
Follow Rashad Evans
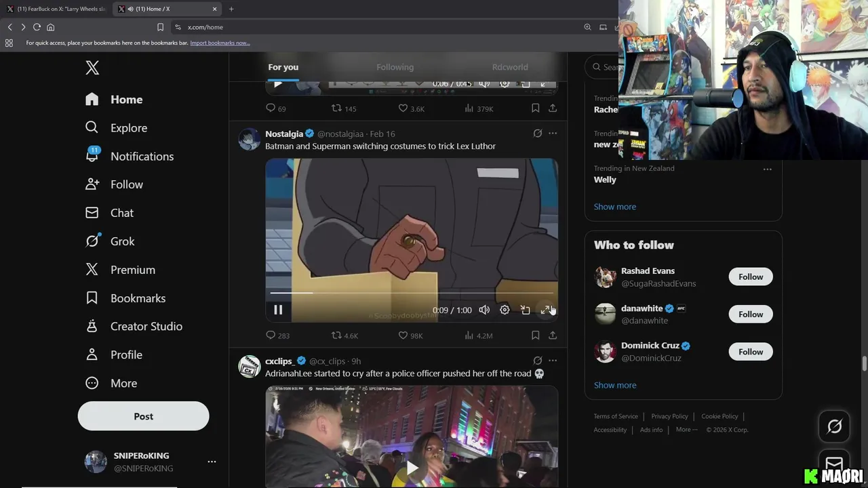[x=751, y=277]
